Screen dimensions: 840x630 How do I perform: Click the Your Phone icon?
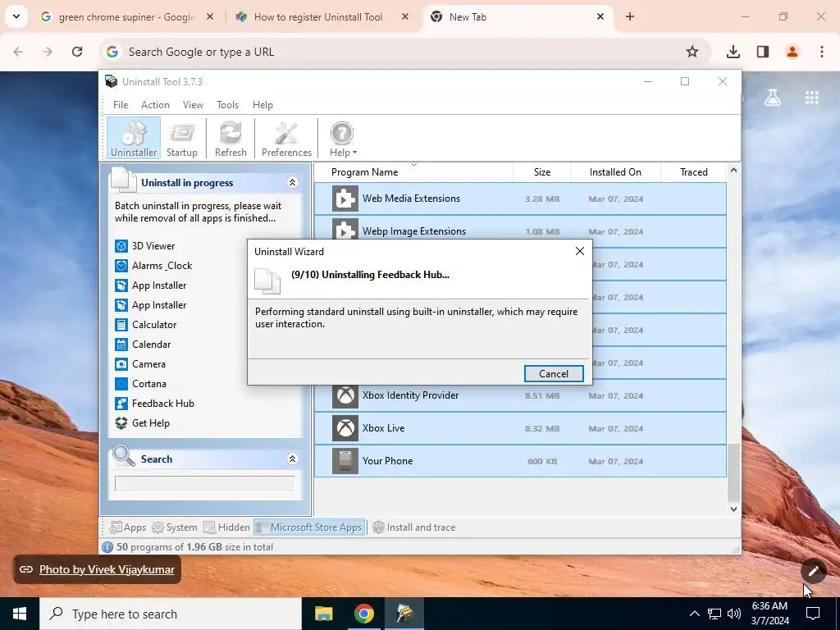[x=345, y=461]
